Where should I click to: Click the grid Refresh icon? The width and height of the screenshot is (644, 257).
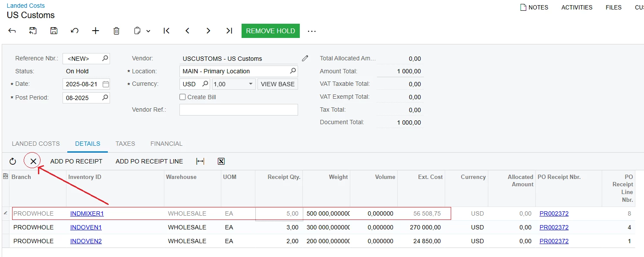[13, 161]
